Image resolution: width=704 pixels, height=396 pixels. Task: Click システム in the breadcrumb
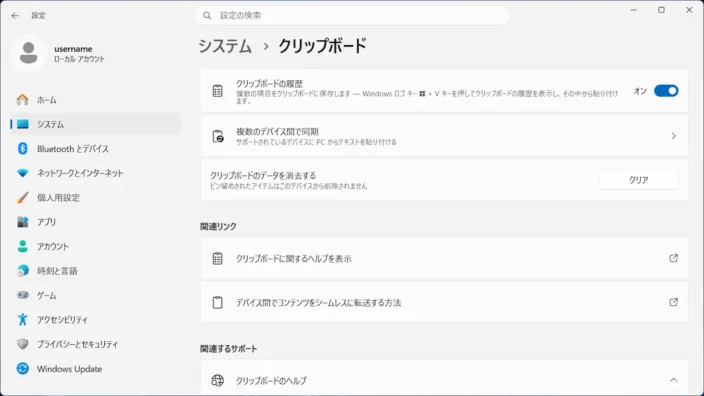click(x=225, y=46)
